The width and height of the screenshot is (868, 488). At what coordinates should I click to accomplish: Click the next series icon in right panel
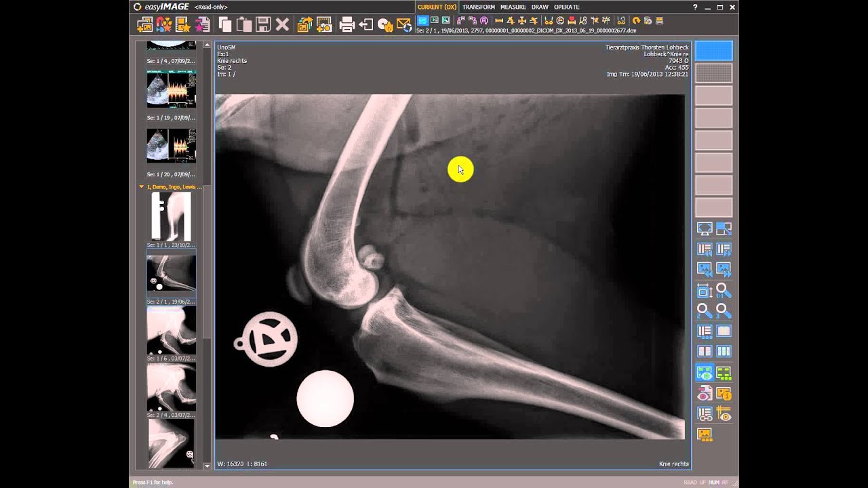(x=724, y=249)
